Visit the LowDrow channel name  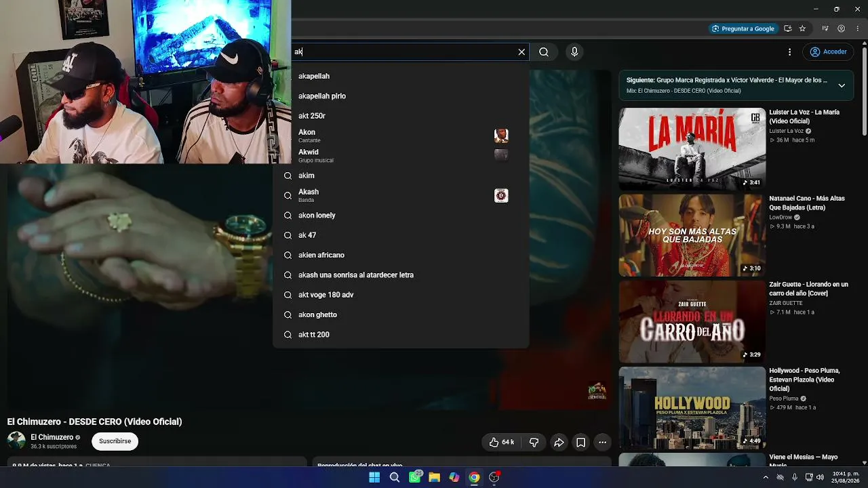(x=781, y=218)
